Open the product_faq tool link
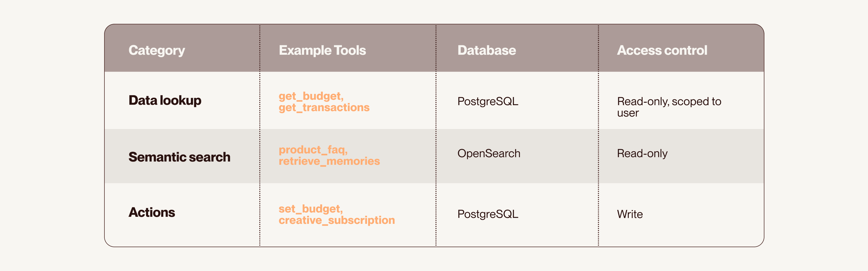 [312, 150]
